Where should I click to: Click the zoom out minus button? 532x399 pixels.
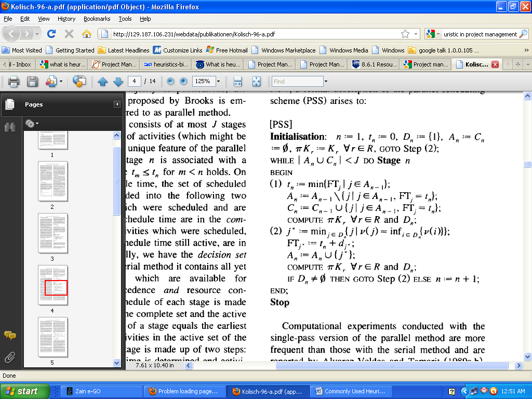pyautogui.click(x=170, y=82)
